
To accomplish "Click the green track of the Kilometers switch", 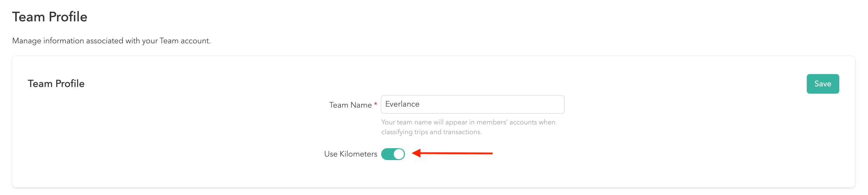I will coord(387,154).
